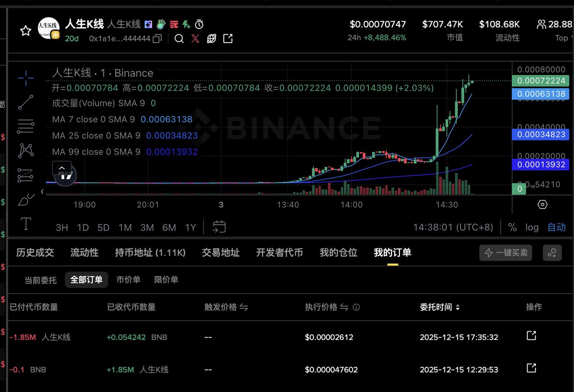Select the XABCD pattern tool
The width and height of the screenshot is (574, 392).
(x=26, y=151)
